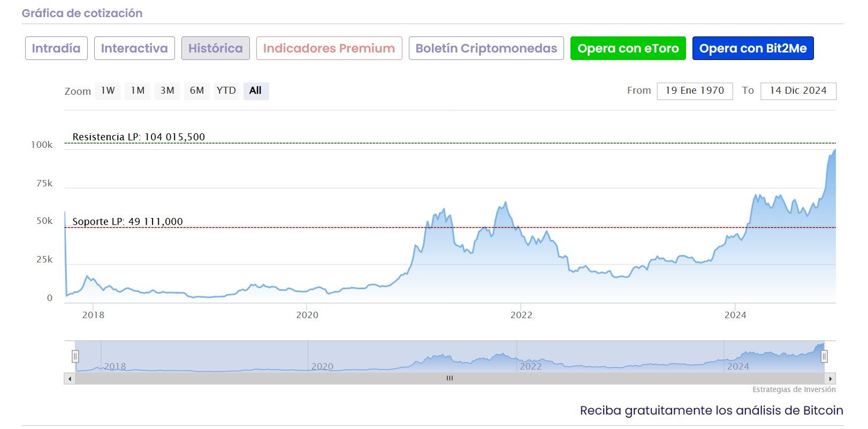Image resolution: width=868 pixels, height=429 pixels.
Task: Choose the 3M zoom range
Action: pyautogui.click(x=167, y=91)
